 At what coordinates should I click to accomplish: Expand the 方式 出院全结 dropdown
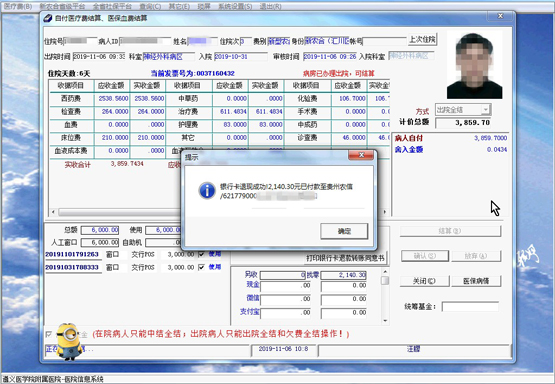click(486, 110)
